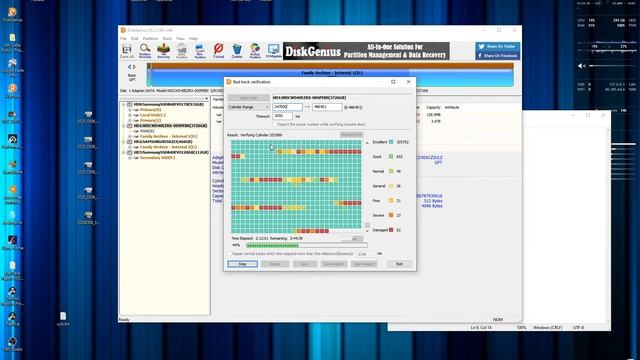Click the end cylinder input field
This screenshot has width=640, height=360.
[327, 107]
